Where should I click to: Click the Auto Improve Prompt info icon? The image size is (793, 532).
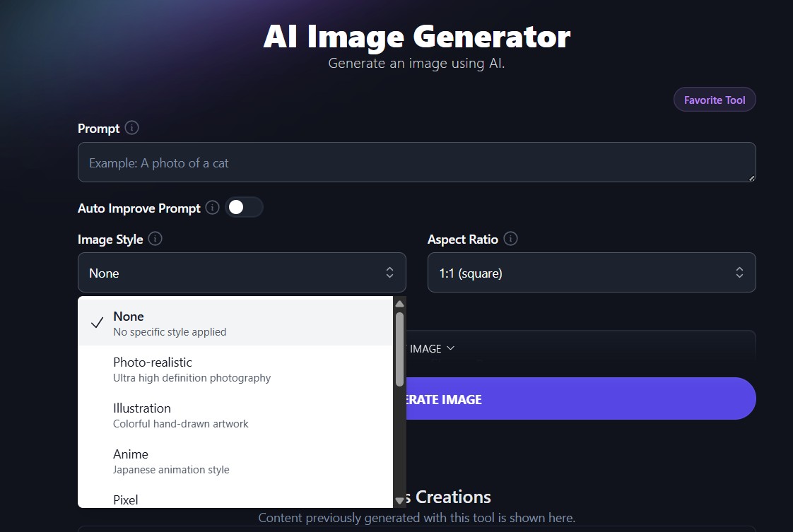pos(211,208)
